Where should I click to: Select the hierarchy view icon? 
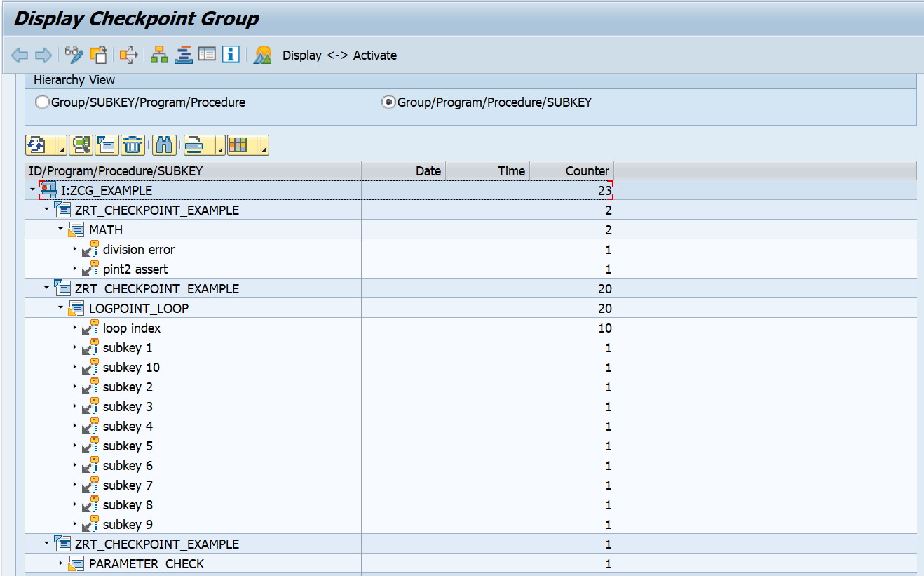[158, 55]
